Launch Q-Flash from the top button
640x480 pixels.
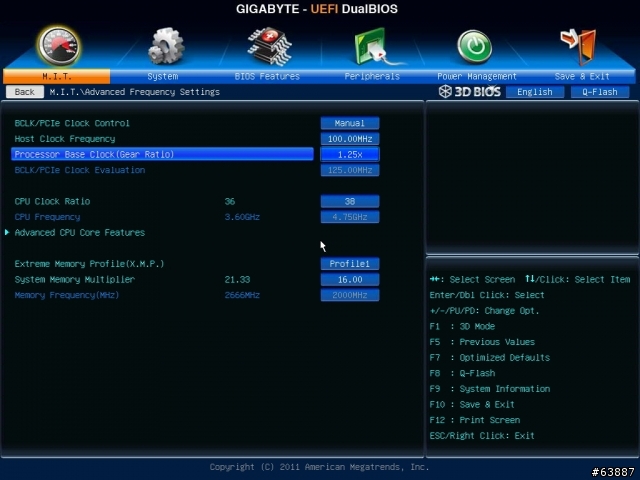[600, 92]
